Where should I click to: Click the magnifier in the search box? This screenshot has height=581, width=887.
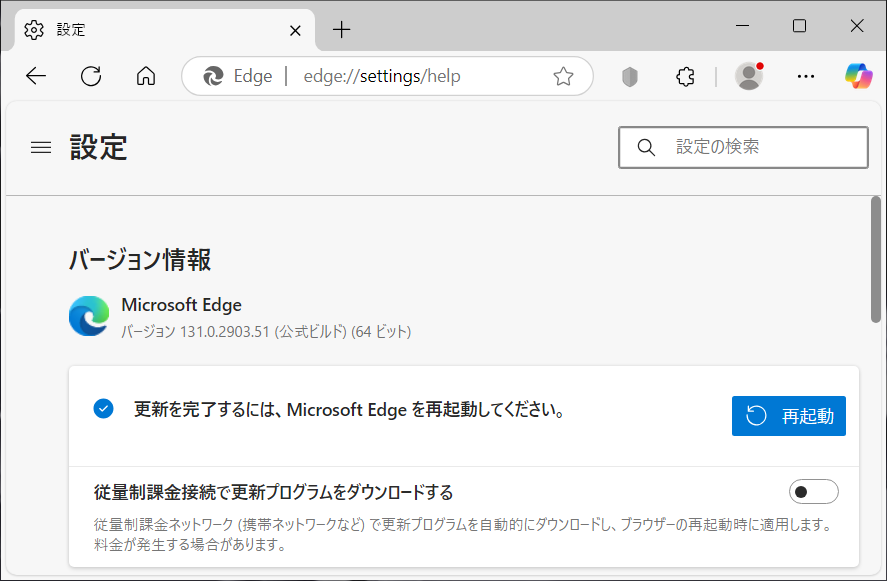(x=646, y=147)
